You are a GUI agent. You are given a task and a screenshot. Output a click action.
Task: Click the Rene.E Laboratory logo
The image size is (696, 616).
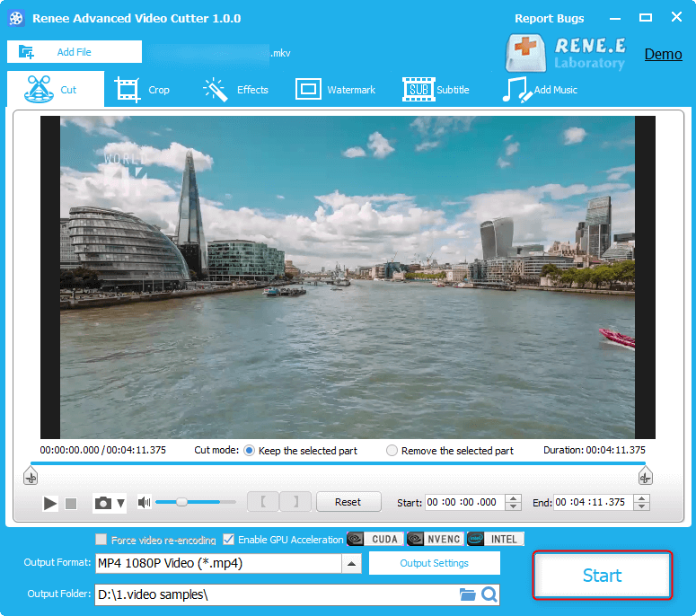pyautogui.click(x=566, y=53)
